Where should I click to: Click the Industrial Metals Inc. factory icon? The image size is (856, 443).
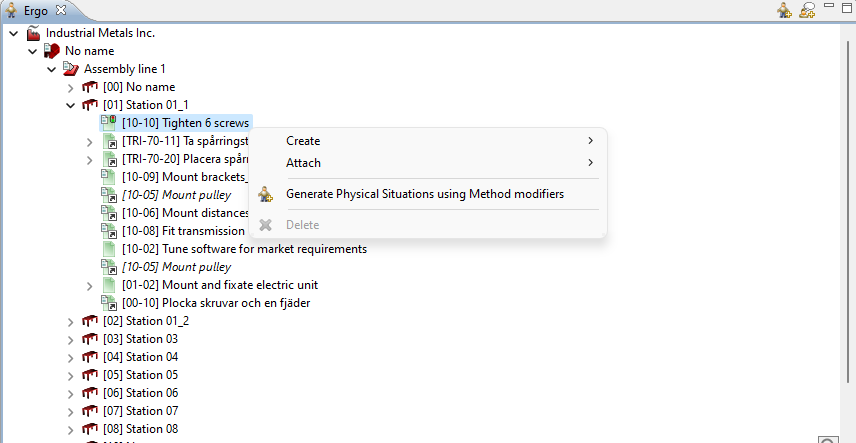[x=33, y=33]
